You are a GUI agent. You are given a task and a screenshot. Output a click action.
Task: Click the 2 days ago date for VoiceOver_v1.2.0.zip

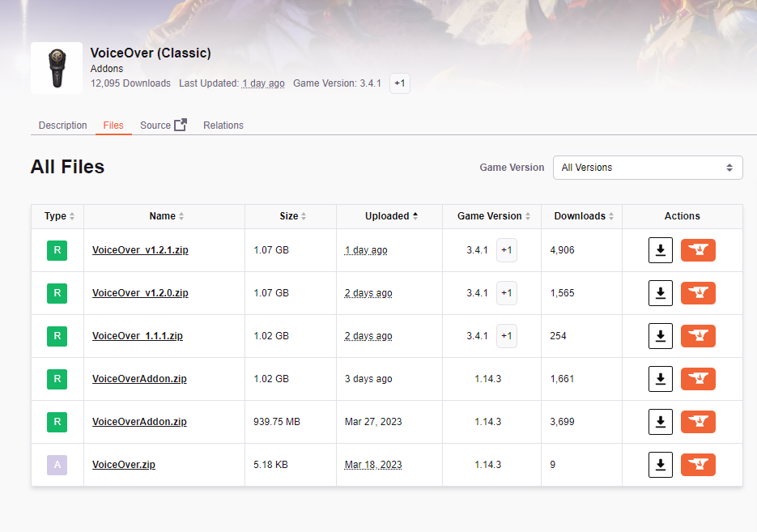(x=368, y=293)
